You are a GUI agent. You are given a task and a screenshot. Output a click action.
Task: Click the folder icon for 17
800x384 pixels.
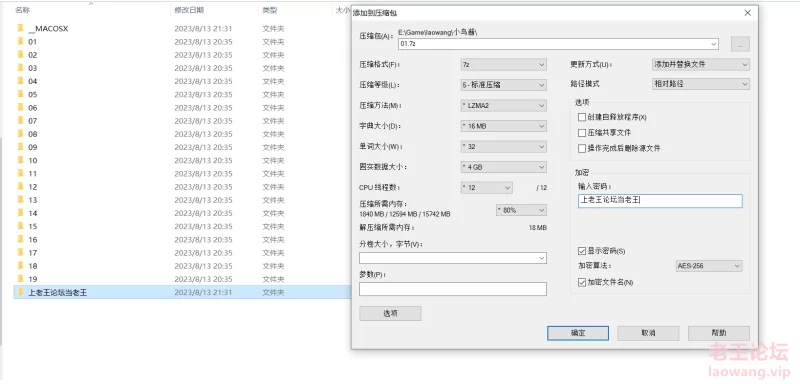click(20, 252)
